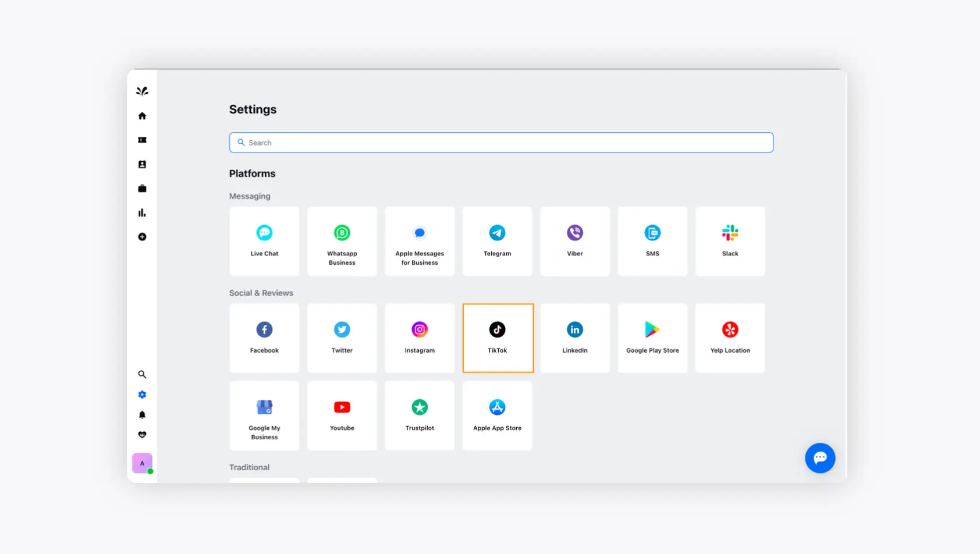Open the SMS platform card
Viewport: 980px width, 554px height.
(652, 241)
